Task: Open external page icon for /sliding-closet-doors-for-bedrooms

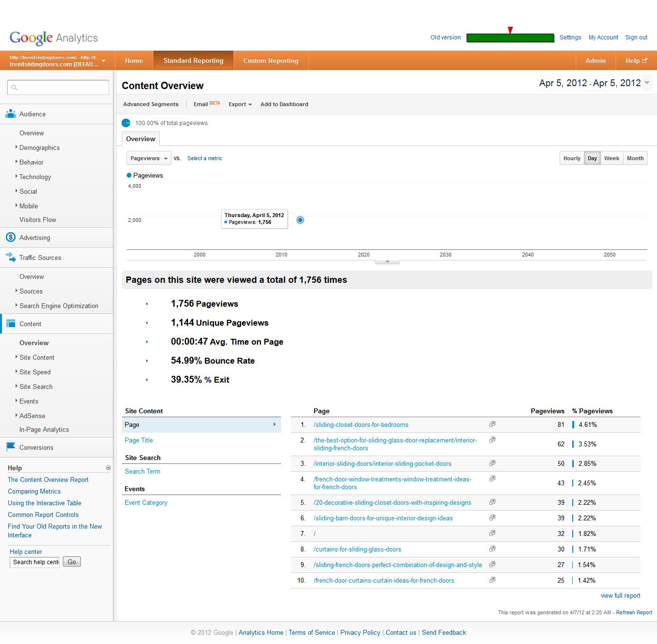Action: 492,424
